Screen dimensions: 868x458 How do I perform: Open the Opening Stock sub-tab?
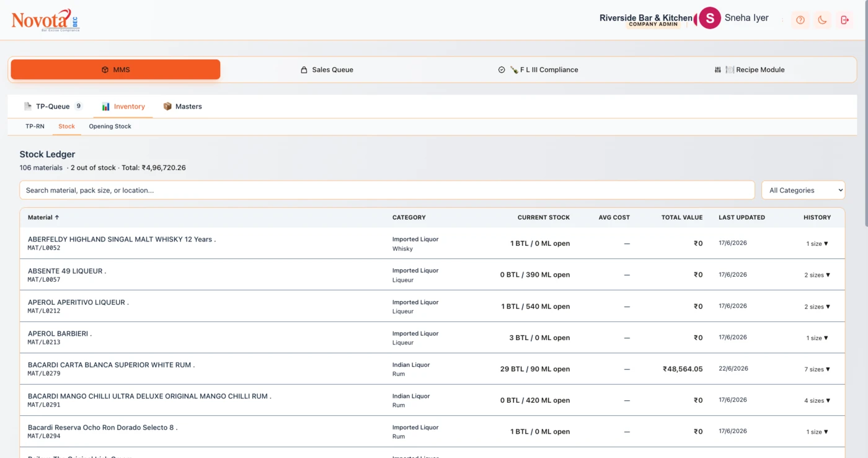pyautogui.click(x=110, y=126)
